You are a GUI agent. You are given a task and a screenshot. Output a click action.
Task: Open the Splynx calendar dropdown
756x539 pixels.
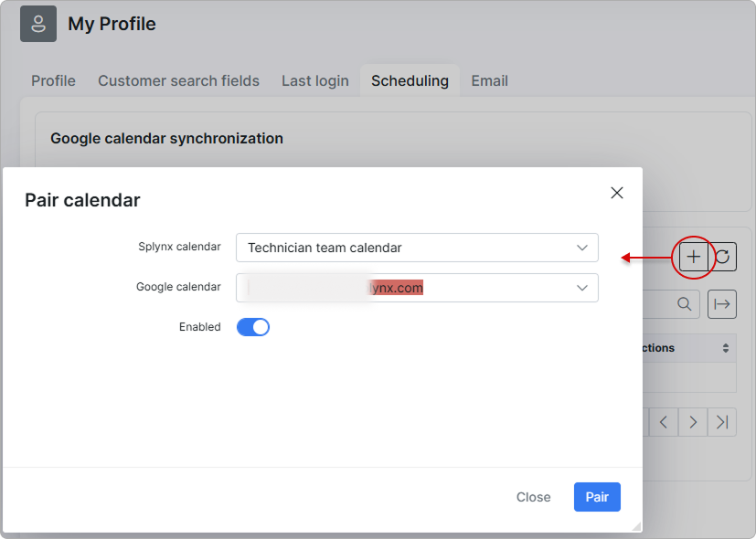(417, 248)
